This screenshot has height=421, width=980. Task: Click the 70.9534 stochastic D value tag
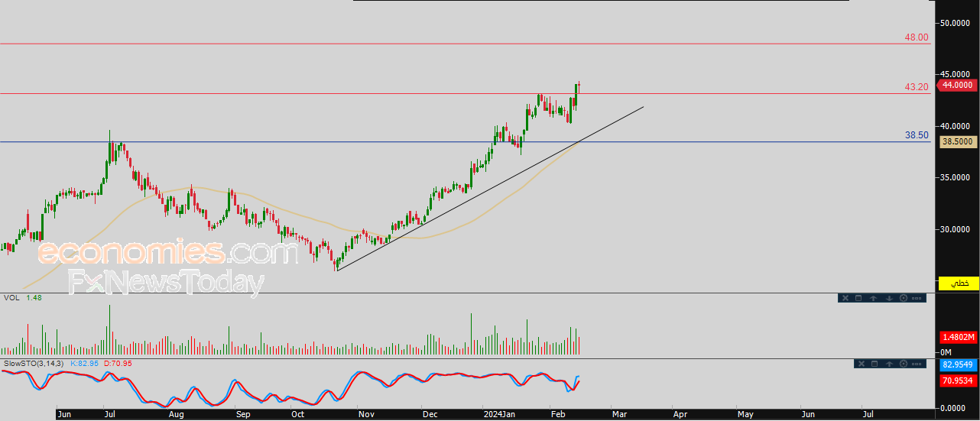point(959,380)
